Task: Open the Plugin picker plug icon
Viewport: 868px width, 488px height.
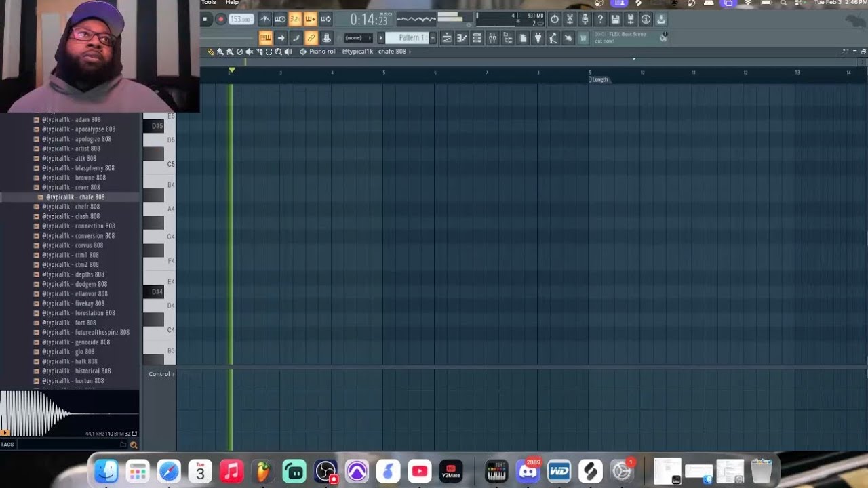Action: tap(538, 38)
